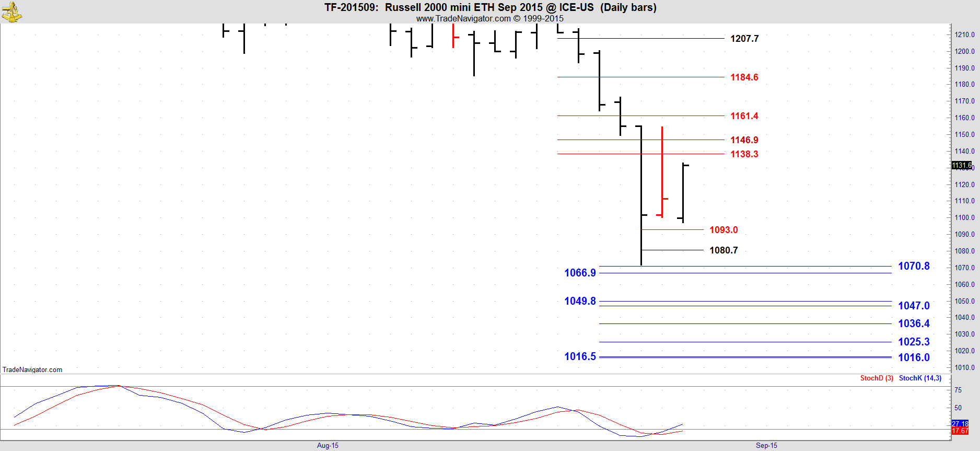Open the www.TradeNavigator.com link in header

point(463,18)
